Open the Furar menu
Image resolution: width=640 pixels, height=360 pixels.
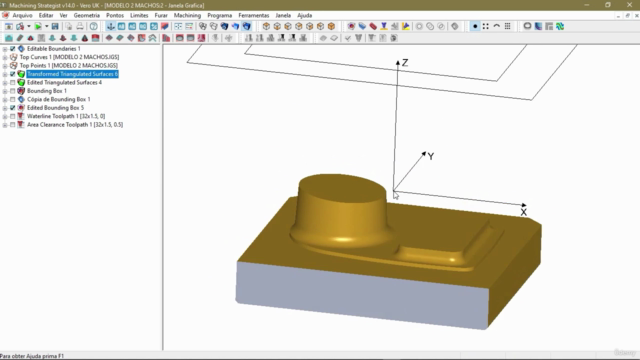[x=161, y=16]
